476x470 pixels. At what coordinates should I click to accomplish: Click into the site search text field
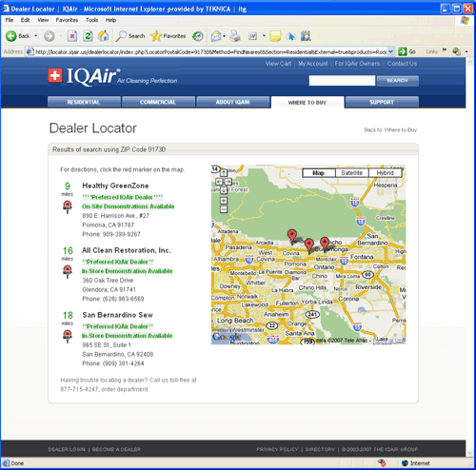coord(342,81)
